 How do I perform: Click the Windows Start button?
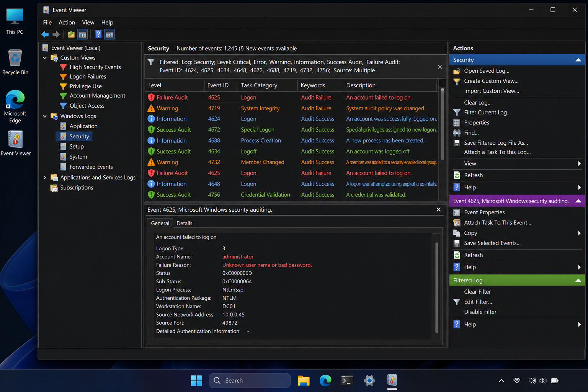point(196,381)
